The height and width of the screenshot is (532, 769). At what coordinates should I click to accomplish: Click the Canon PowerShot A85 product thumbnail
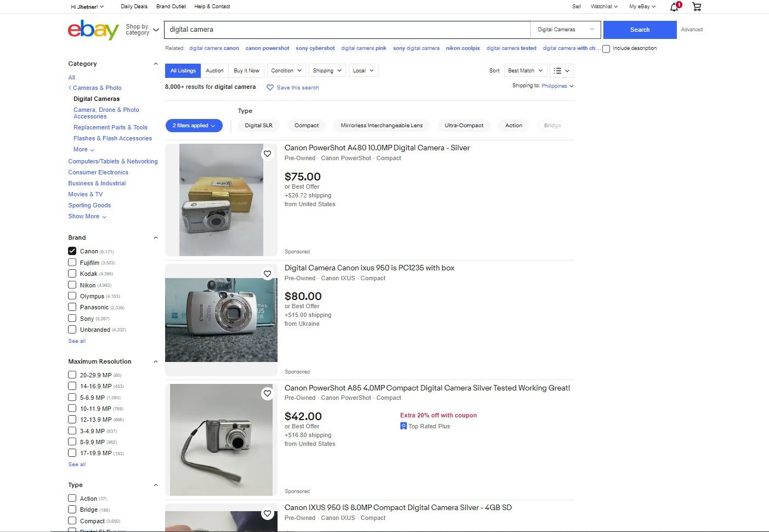pyautogui.click(x=221, y=439)
